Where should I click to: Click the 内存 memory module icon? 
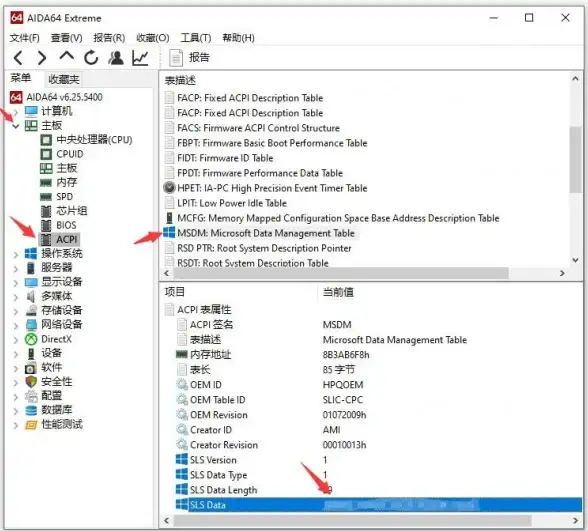46,183
